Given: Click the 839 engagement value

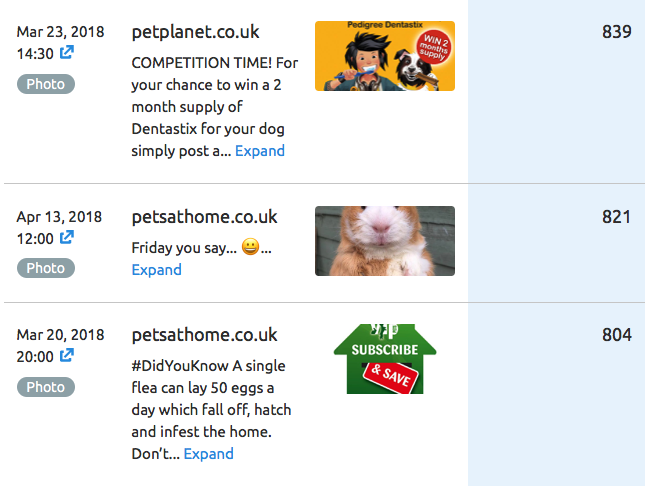Looking at the screenshot, I should 617,32.
